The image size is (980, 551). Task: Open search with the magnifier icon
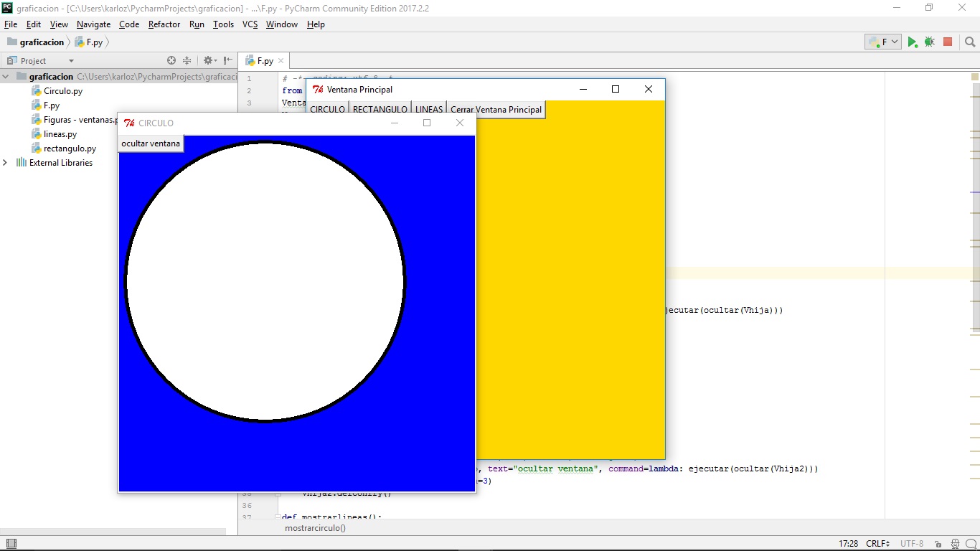click(x=970, y=42)
